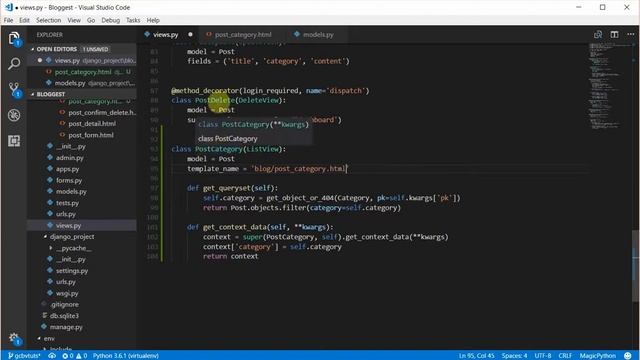640x360 pixels.
Task: Click Ln 95, Col 45 status
Action: (x=476, y=356)
